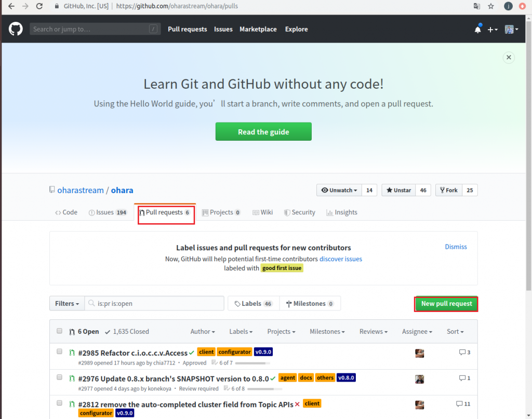This screenshot has width=532, height=419.
Task: Select the checkbox for PR #2812
Action: click(x=59, y=403)
